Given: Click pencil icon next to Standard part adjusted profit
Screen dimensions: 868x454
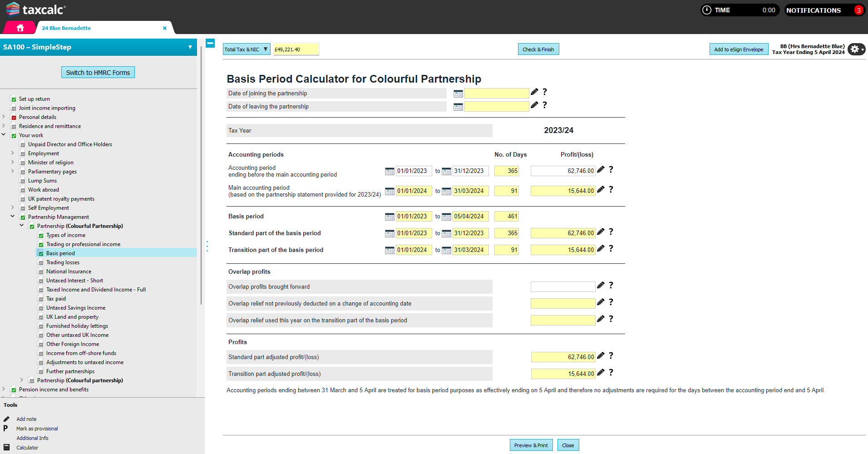Looking at the screenshot, I should pyautogui.click(x=600, y=356).
